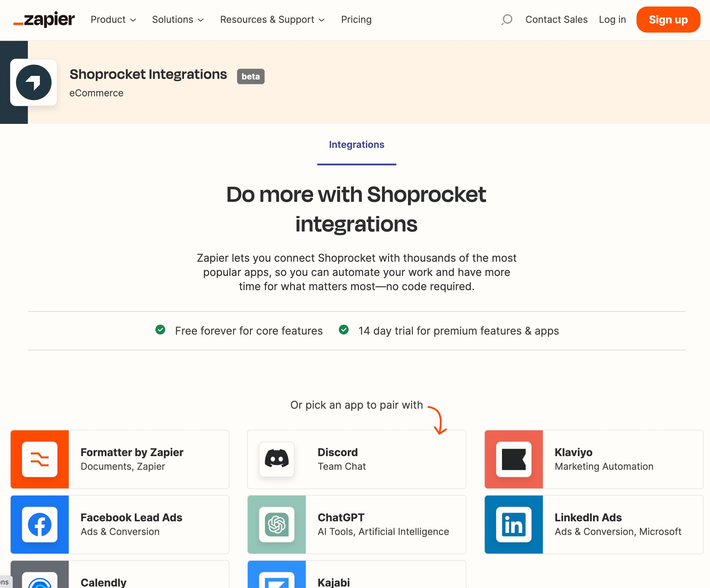The height and width of the screenshot is (588, 710).
Task: Click the Kajabi icon
Action: pyautogui.click(x=276, y=580)
